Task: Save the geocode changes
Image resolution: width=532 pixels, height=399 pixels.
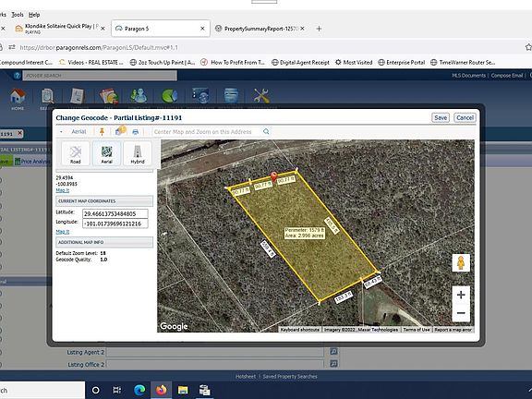Action: 441,117
